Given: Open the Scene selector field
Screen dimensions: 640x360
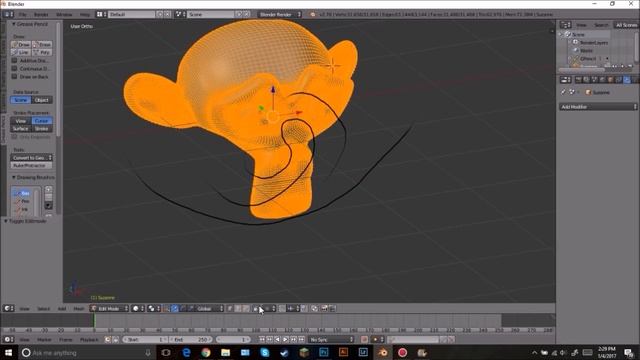Looking at the screenshot, I should [x=211, y=14].
